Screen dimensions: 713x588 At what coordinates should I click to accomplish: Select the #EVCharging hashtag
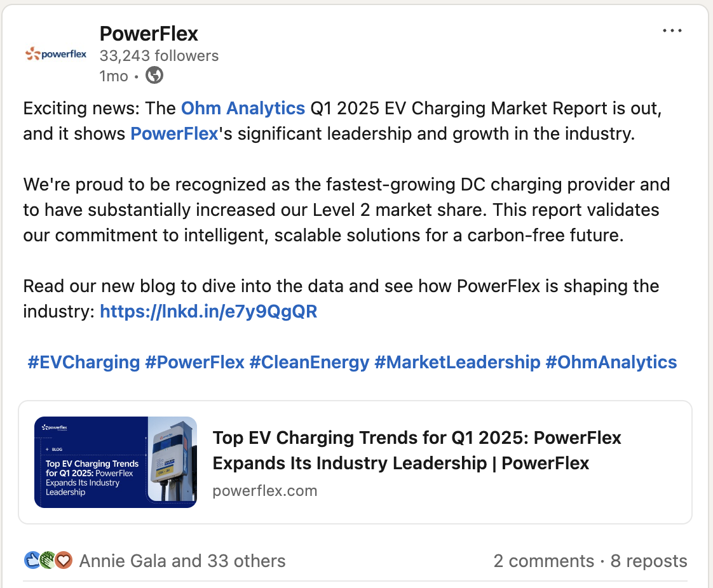pos(83,363)
